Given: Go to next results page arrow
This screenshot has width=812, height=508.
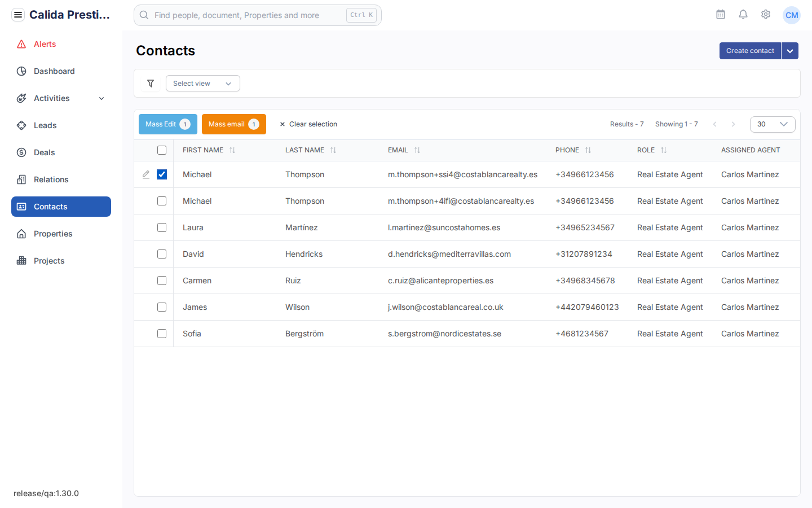Looking at the screenshot, I should [x=733, y=124].
